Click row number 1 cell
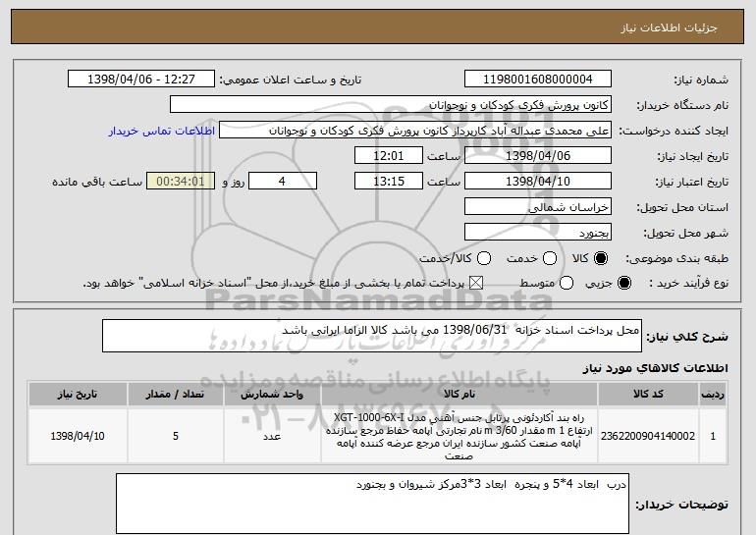The image size is (756, 535). point(713,436)
